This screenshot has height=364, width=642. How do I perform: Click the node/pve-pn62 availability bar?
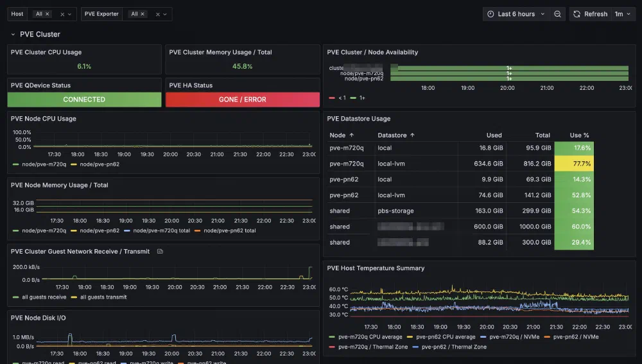[509, 78]
